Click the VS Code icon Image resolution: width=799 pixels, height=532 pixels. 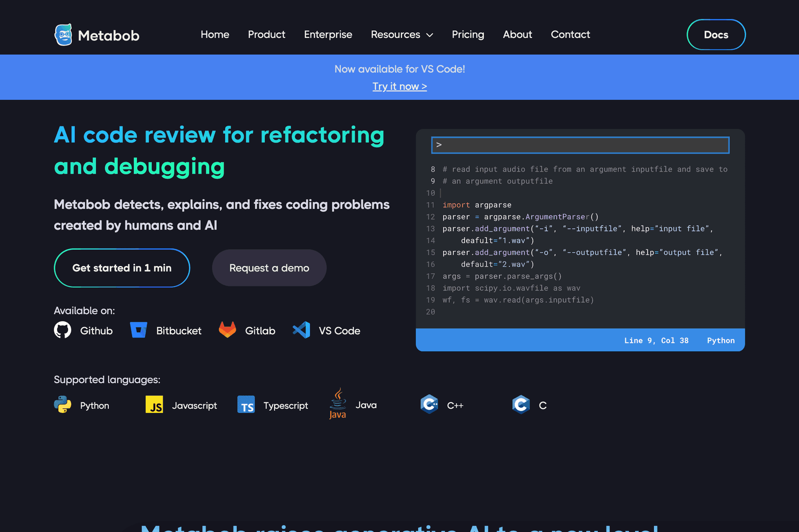(x=301, y=330)
